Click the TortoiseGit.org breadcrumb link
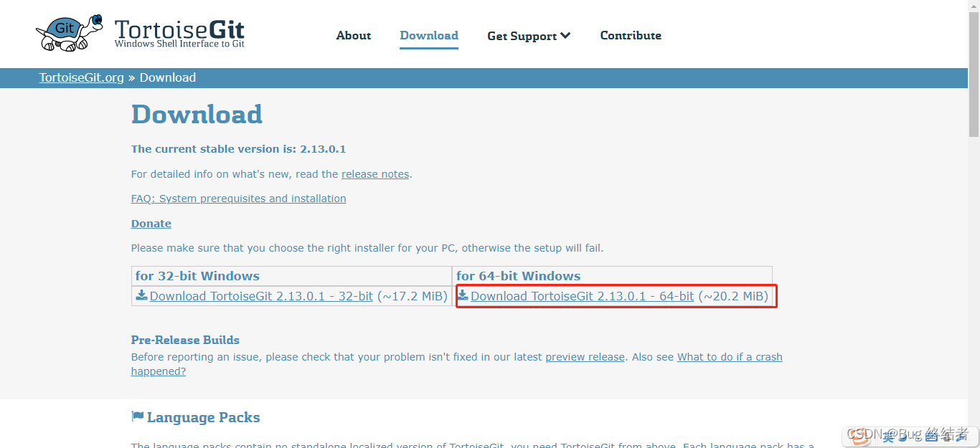The width and height of the screenshot is (980, 448). (82, 77)
